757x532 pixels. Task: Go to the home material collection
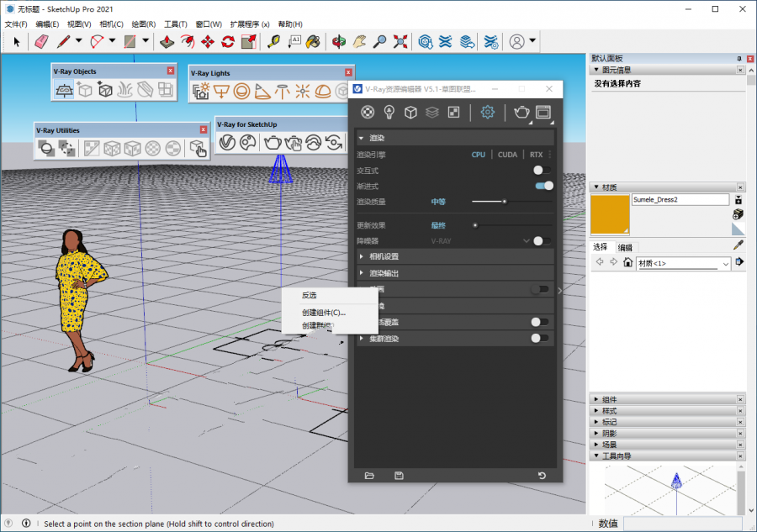pos(627,262)
